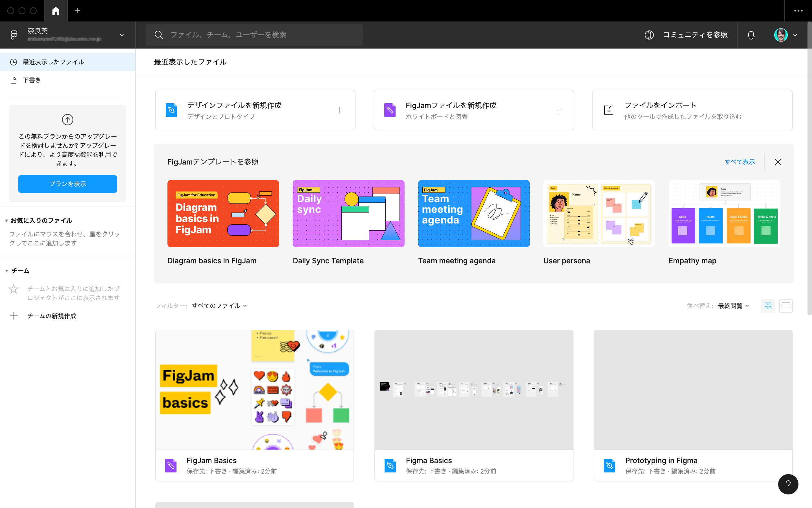This screenshot has height=508, width=812.
Task: Click the user avatar picture
Action: click(781, 35)
